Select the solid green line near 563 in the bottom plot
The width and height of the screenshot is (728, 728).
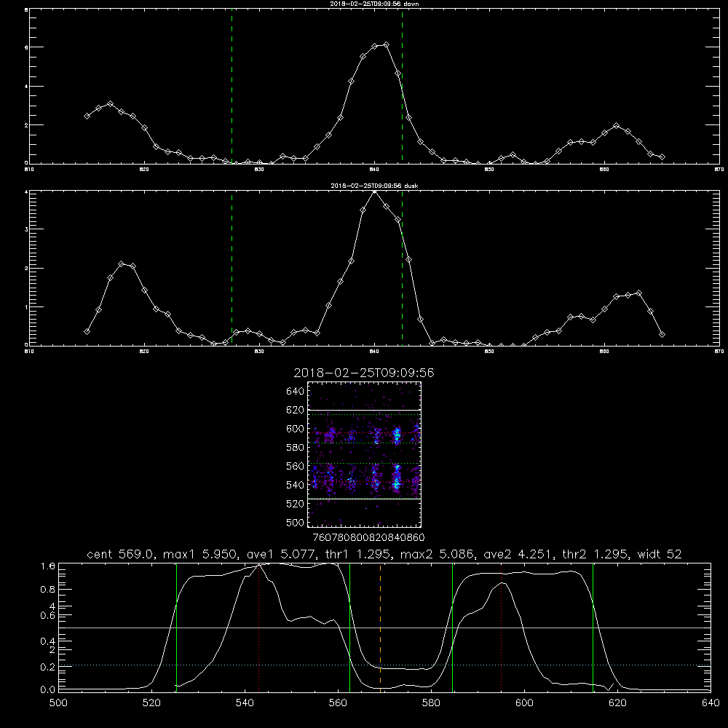(349, 627)
